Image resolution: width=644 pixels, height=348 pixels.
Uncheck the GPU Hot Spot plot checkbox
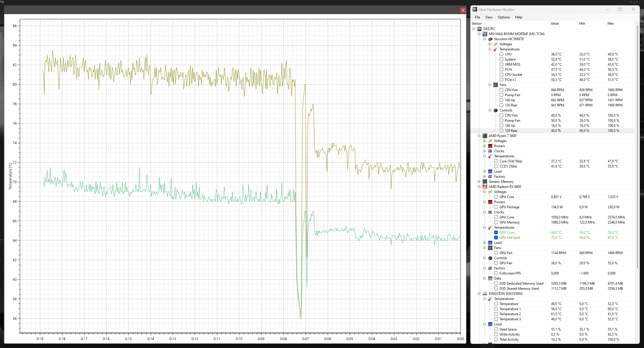[x=496, y=238]
